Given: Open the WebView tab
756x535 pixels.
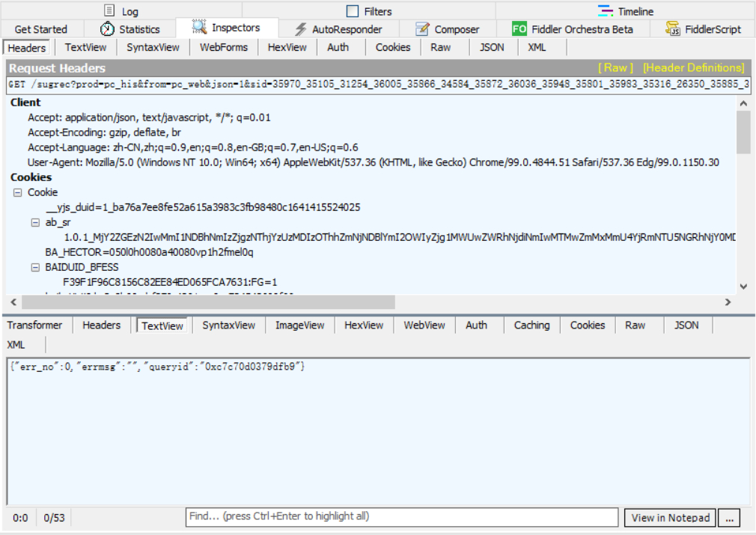Looking at the screenshot, I should [x=424, y=325].
